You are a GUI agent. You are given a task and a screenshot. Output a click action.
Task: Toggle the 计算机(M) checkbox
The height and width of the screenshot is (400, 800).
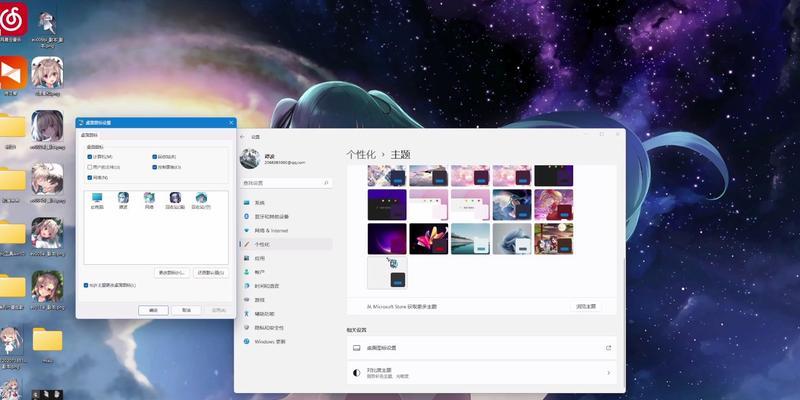click(90, 157)
